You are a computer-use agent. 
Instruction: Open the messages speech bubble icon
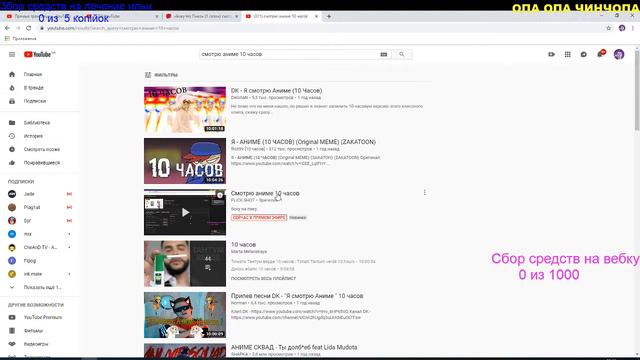point(584,54)
